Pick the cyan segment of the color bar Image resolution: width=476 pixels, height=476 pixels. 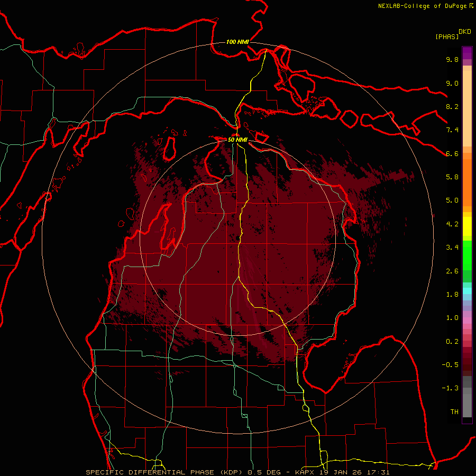(x=467, y=290)
